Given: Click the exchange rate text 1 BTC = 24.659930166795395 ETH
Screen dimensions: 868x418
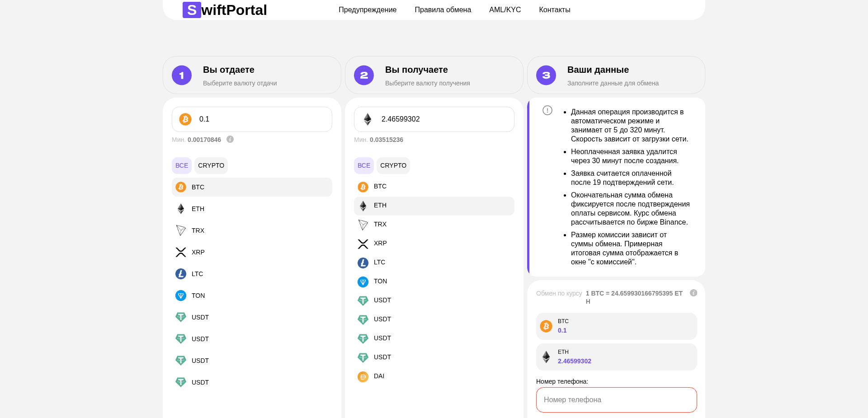Looking at the screenshot, I should [x=634, y=297].
